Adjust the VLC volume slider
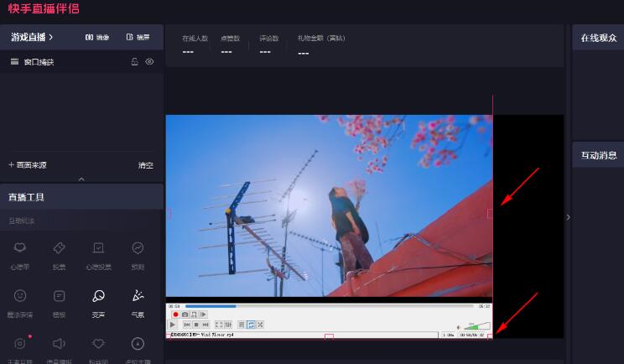Image resolution: width=624 pixels, height=364 pixels. coord(476,326)
